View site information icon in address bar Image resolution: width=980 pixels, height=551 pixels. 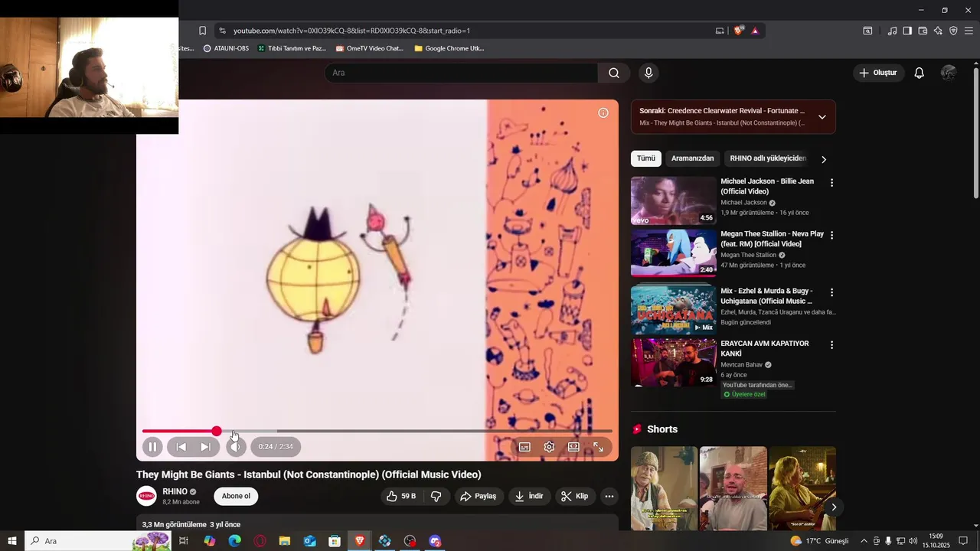tap(222, 31)
